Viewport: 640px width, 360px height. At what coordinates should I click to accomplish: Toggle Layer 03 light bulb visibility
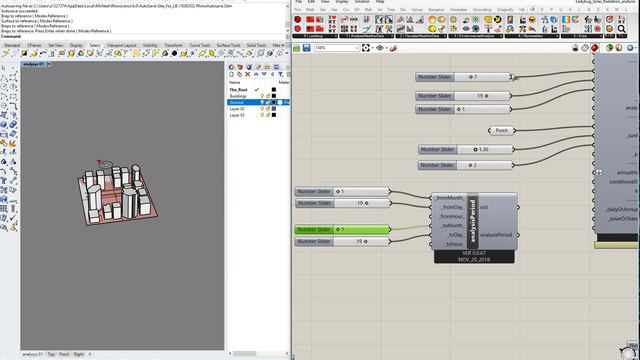262,116
